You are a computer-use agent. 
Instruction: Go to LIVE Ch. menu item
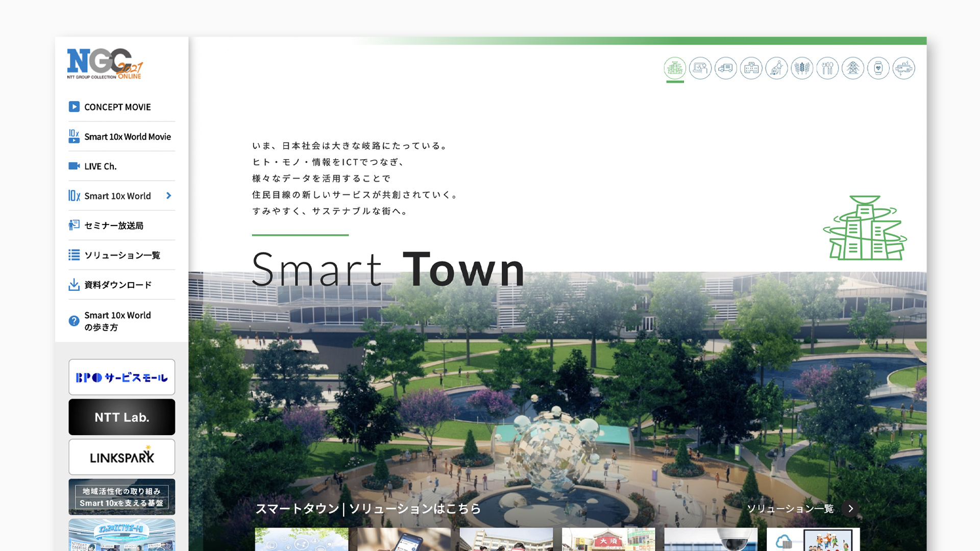pos(101,166)
